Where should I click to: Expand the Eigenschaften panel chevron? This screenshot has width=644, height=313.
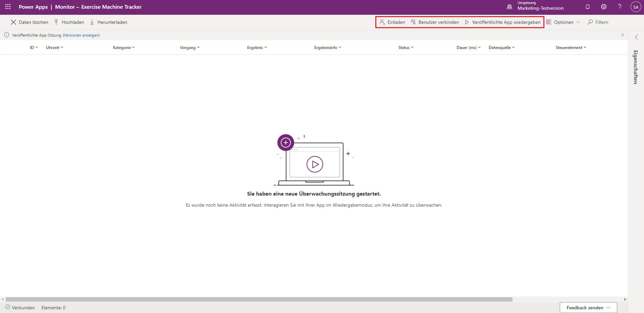coord(636,37)
